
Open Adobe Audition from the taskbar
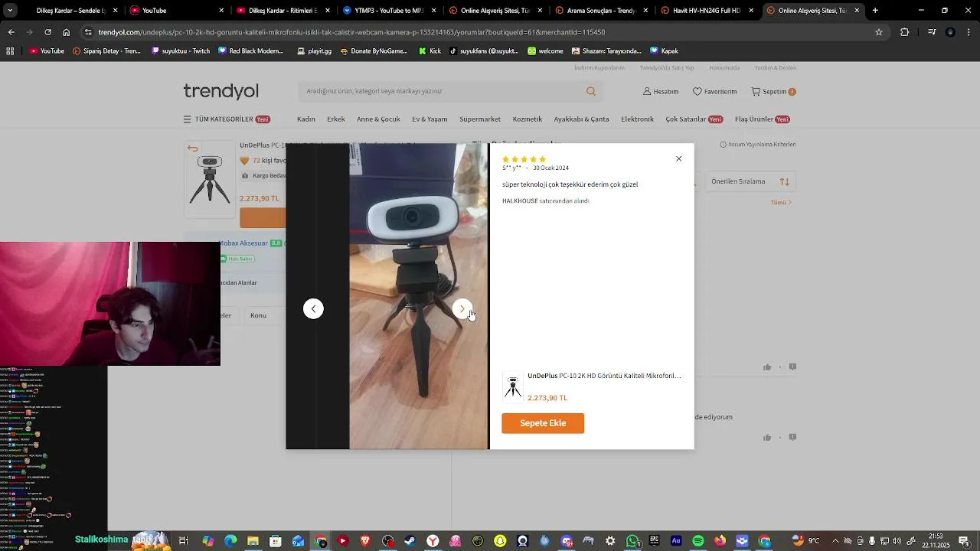676,541
